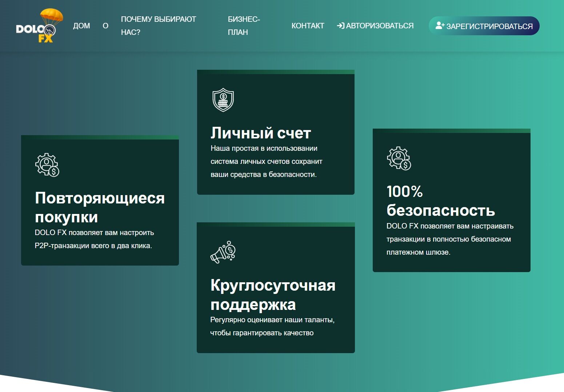Select the shield icon above Личный счет
The image size is (564, 392).
tap(223, 100)
